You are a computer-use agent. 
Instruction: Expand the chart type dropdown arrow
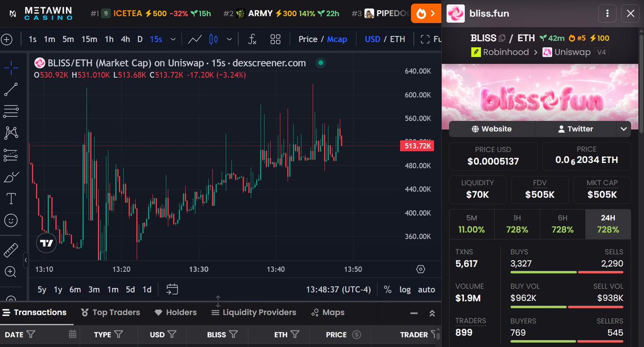(x=229, y=39)
